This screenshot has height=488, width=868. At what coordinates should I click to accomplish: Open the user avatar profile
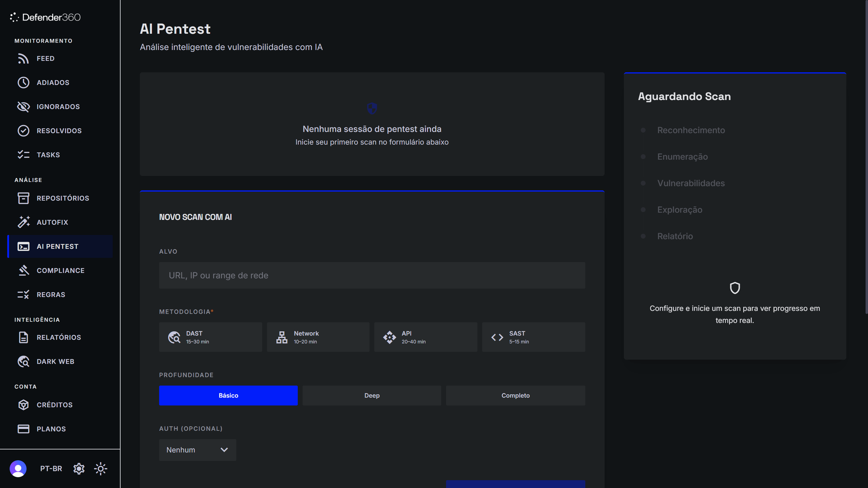pyautogui.click(x=18, y=468)
